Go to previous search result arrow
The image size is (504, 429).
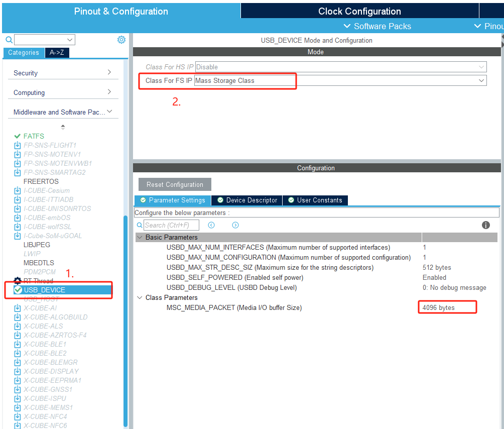click(211, 225)
